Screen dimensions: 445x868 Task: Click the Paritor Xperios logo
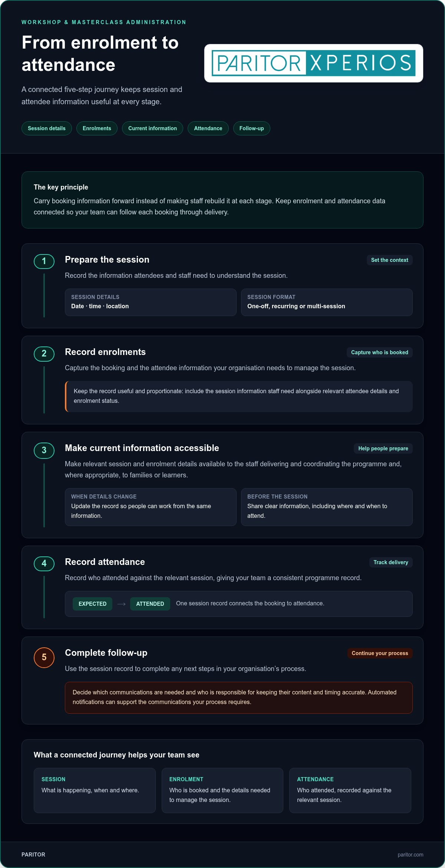point(314,63)
